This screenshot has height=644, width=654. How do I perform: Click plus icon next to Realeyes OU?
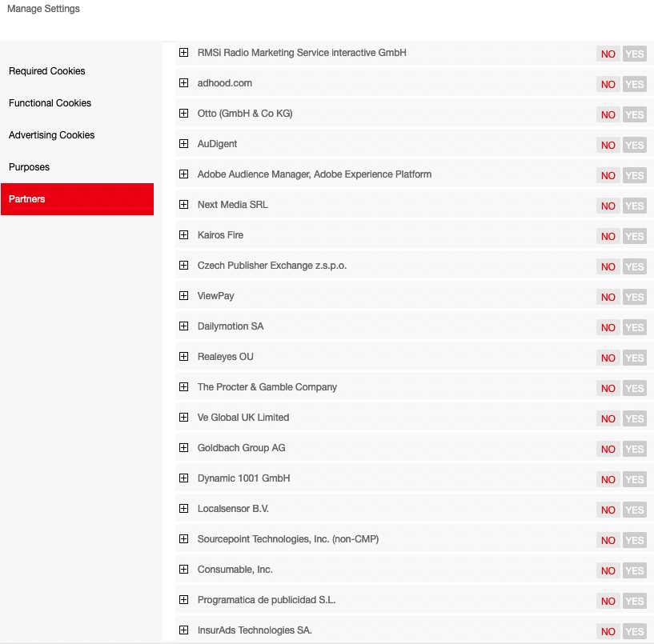(183, 357)
